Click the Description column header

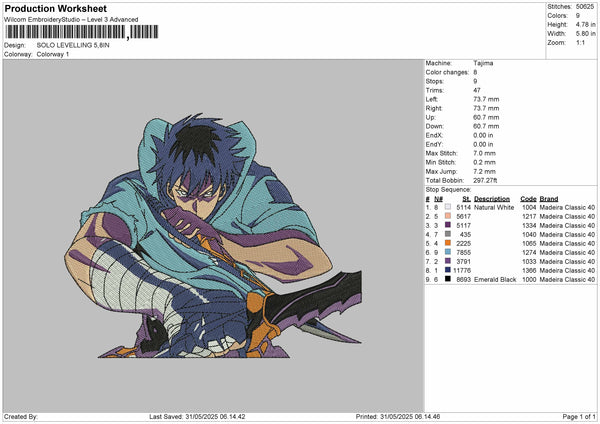(492, 199)
